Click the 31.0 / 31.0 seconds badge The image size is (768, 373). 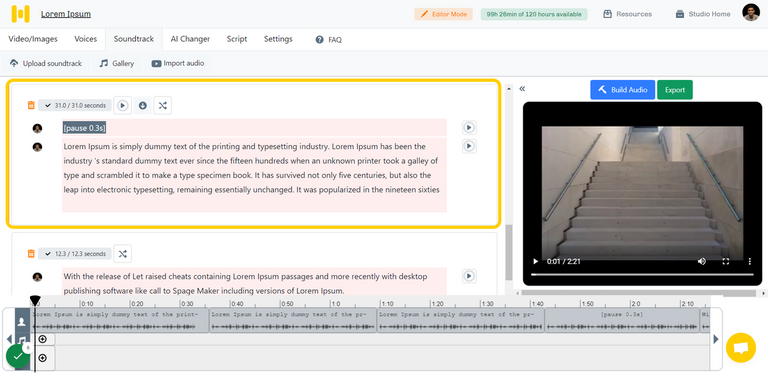[75, 105]
